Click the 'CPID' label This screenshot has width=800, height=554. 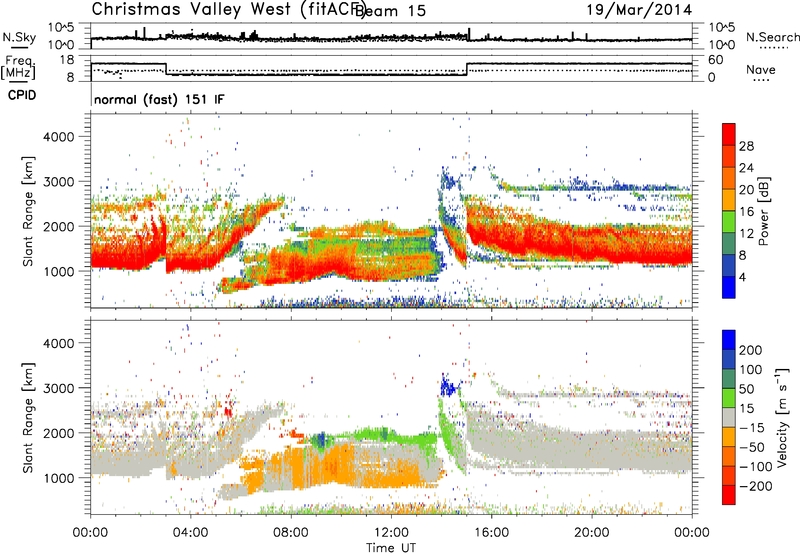(22, 95)
